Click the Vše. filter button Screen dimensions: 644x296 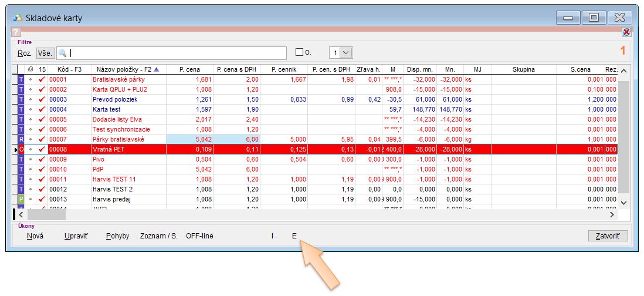click(x=45, y=53)
